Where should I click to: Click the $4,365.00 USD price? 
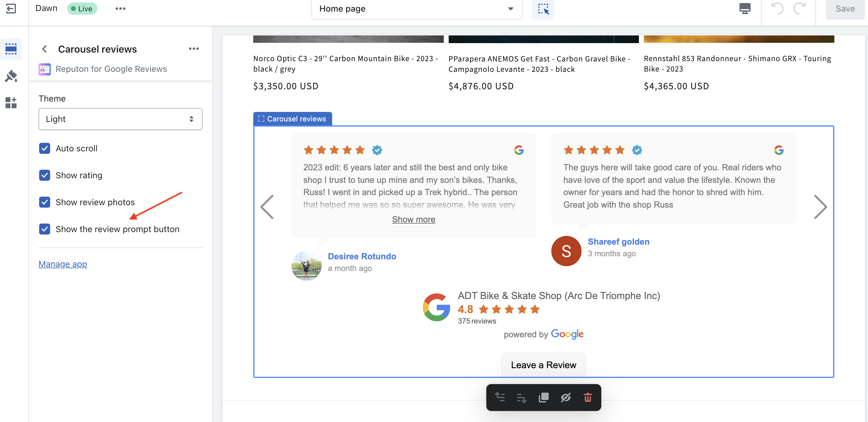point(676,86)
